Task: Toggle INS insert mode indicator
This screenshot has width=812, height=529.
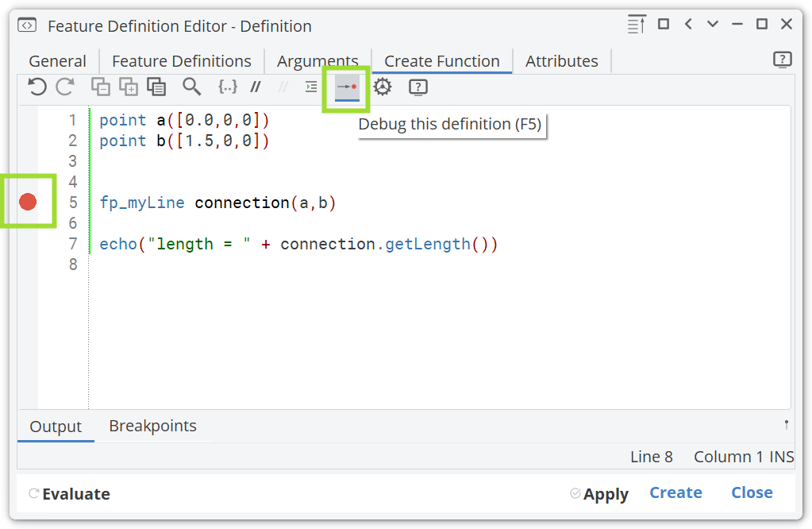Action: click(781, 457)
